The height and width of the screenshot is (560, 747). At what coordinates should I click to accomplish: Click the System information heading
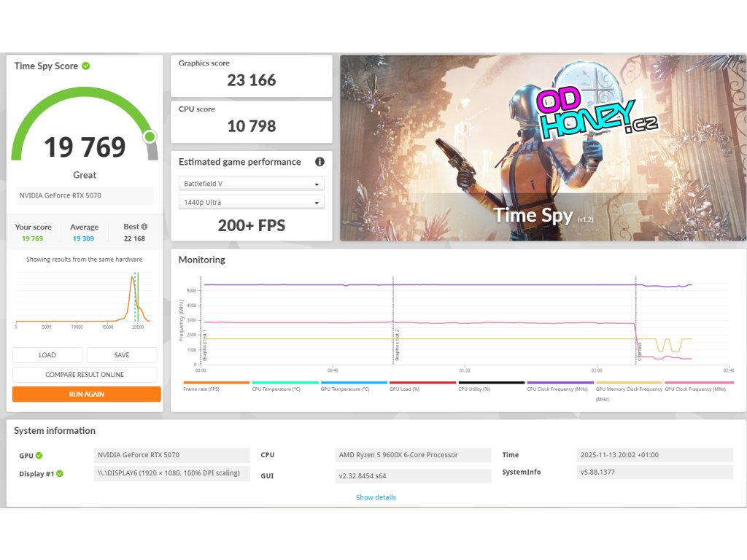pos(55,430)
